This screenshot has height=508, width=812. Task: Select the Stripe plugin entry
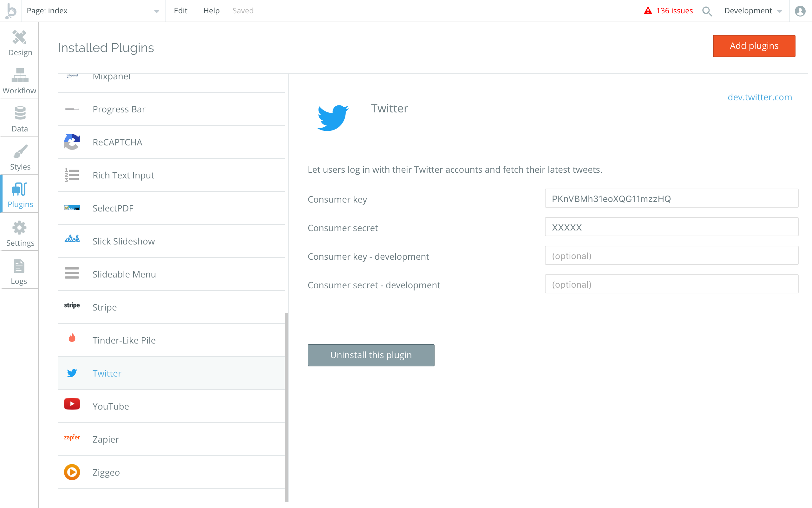(171, 307)
